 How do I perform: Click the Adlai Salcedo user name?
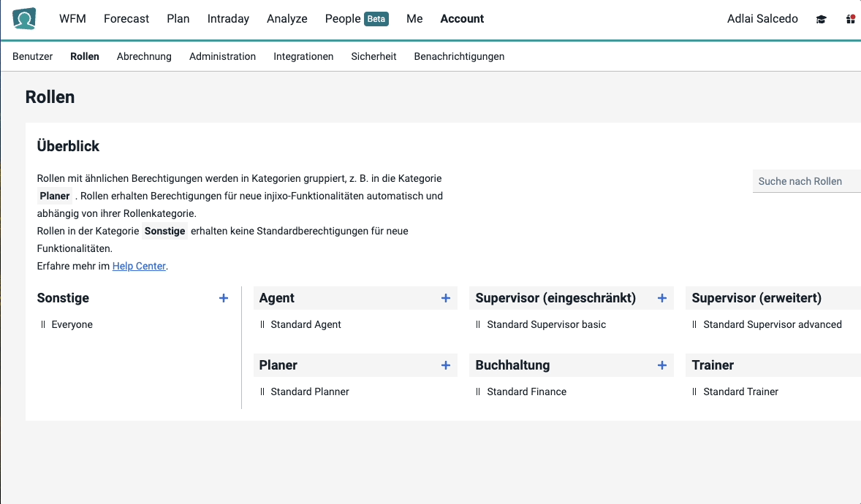click(x=762, y=18)
